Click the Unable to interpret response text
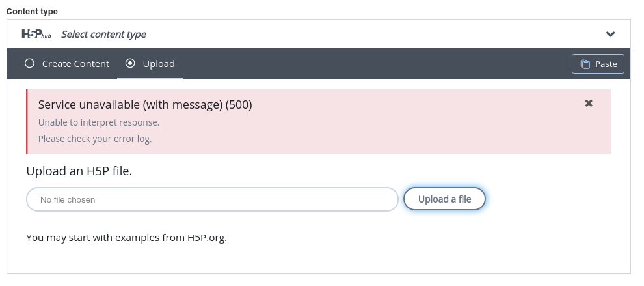Viewport: 644px width, 286px height. pos(99,122)
